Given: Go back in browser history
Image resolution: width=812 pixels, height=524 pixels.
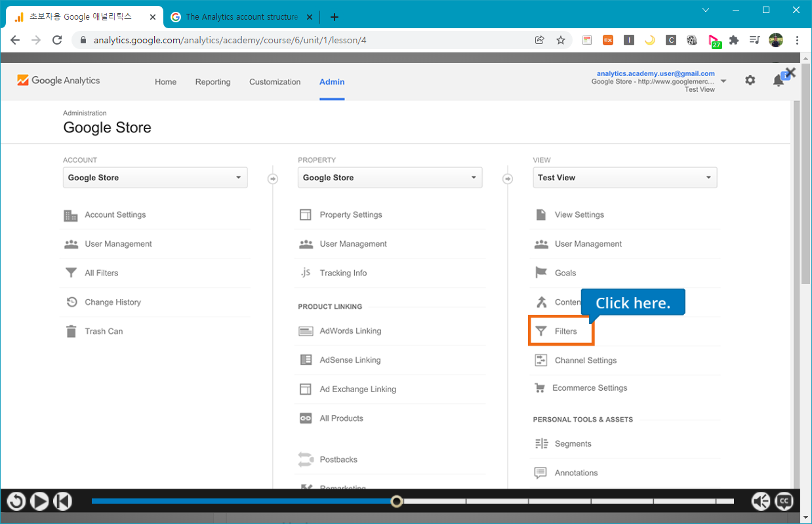Looking at the screenshot, I should [x=15, y=40].
